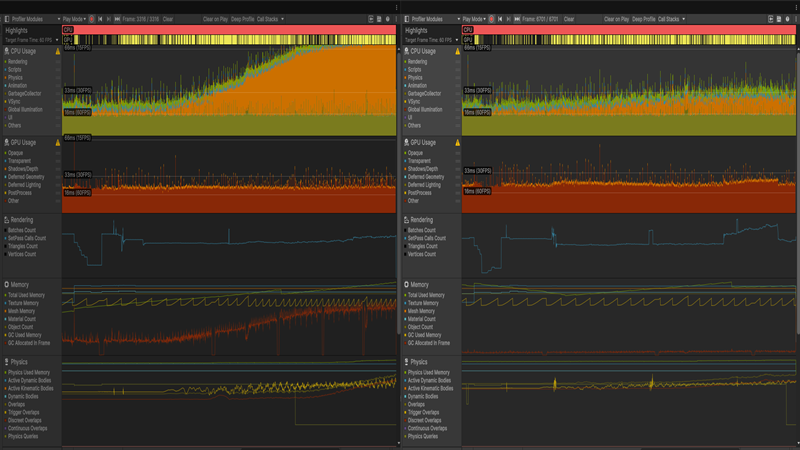The height and width of the screenshot is (450, 800).
Task: Click the record button in right profiler
Action: click(492, 19)
